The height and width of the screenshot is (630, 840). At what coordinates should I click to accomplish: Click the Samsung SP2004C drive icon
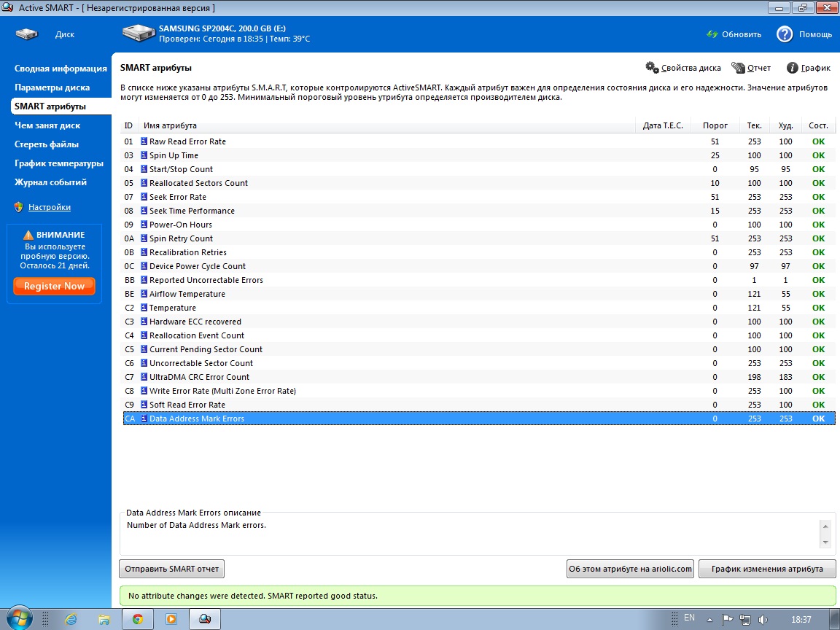click(x=139, y=34)
